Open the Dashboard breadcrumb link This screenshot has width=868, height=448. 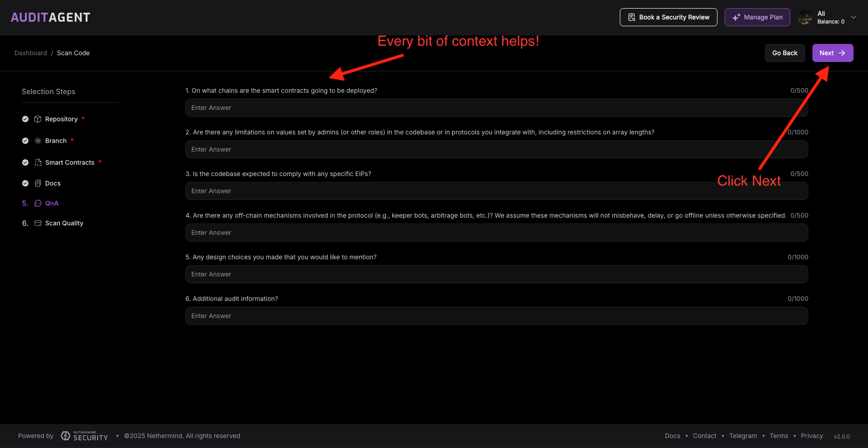[31, 53]
